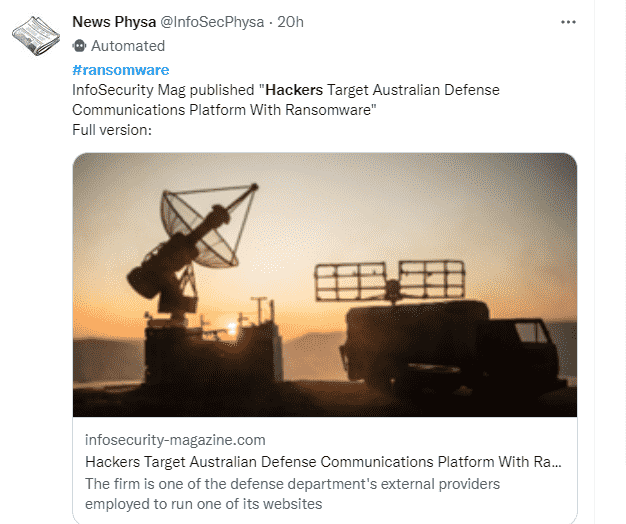
Task: Click the words employed to run one of its websites
Action: point(204,504)
